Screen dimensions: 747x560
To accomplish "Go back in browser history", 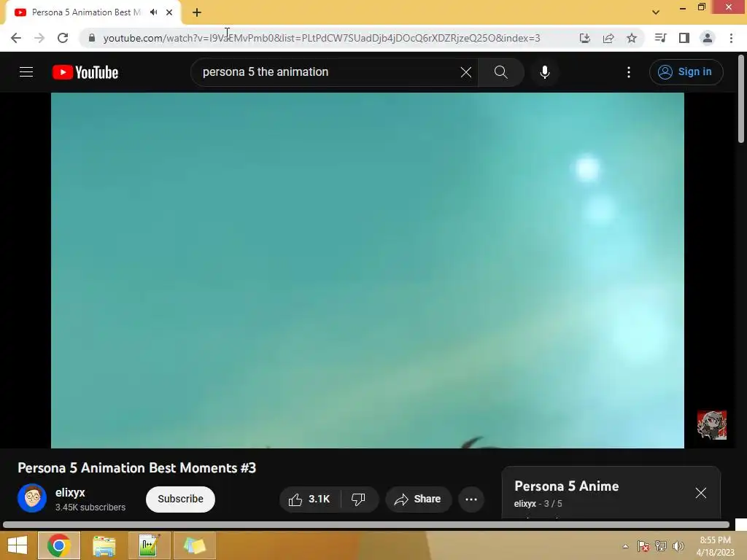I will [x=16, y=38].
